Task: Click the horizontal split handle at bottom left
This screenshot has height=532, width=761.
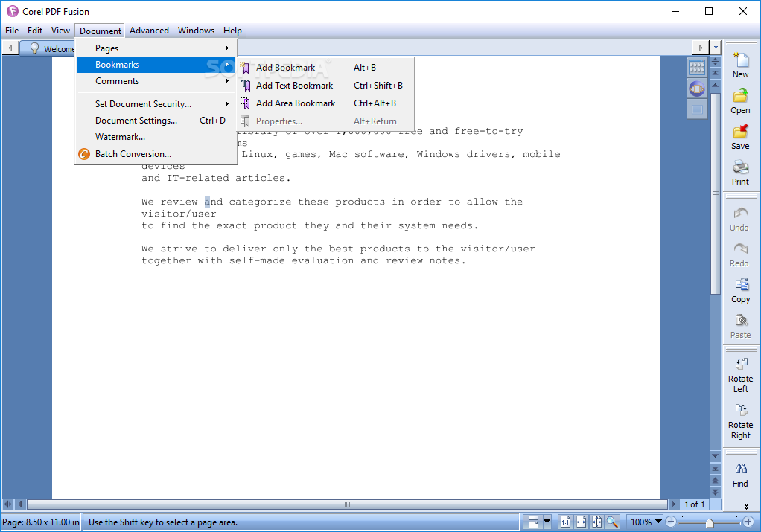Action: coord(7,504)
